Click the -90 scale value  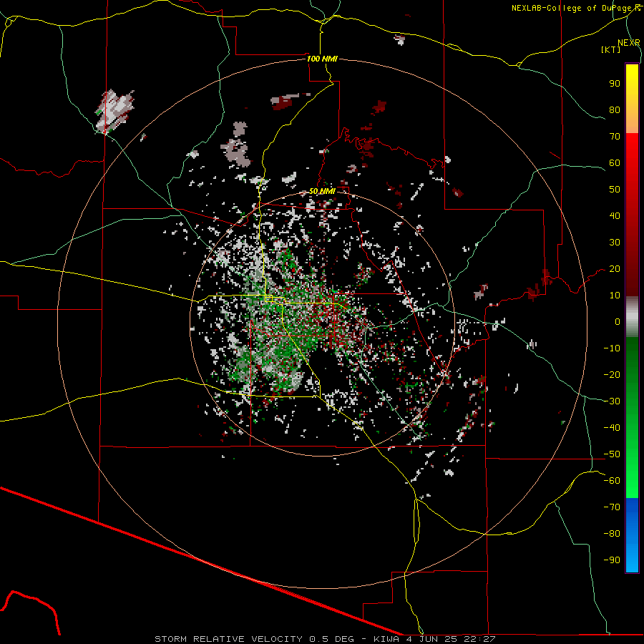pyautogui.click(x=612, y=560)
